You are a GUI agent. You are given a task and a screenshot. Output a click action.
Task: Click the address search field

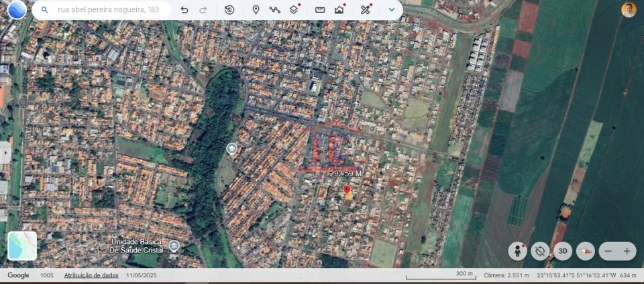click(x=107, y=10)
